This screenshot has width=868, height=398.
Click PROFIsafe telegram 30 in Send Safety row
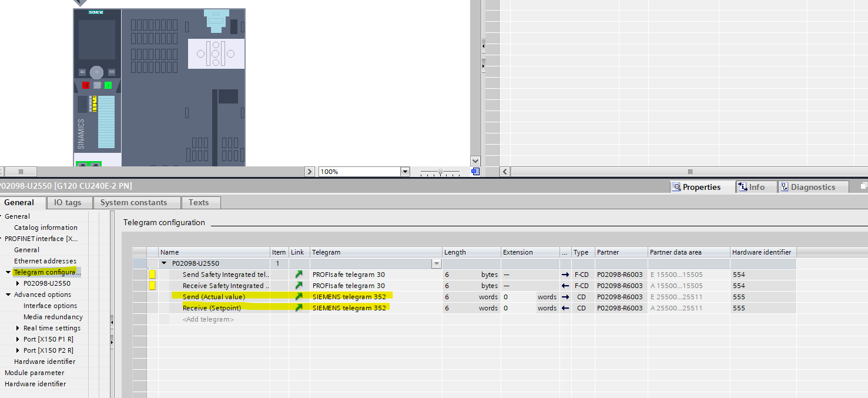(348, 275)
